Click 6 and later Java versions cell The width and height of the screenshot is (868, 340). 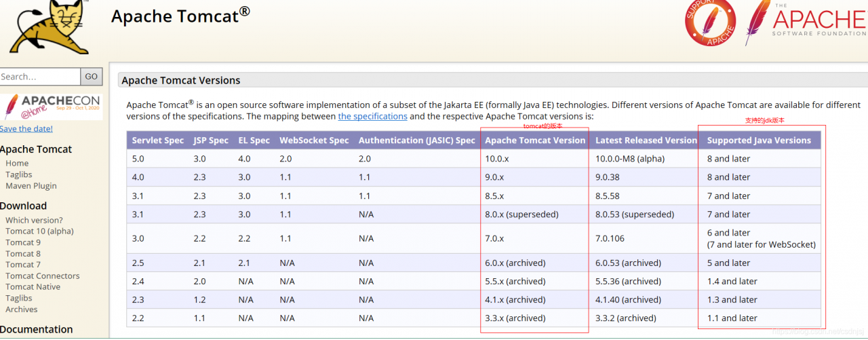(762, 239)
